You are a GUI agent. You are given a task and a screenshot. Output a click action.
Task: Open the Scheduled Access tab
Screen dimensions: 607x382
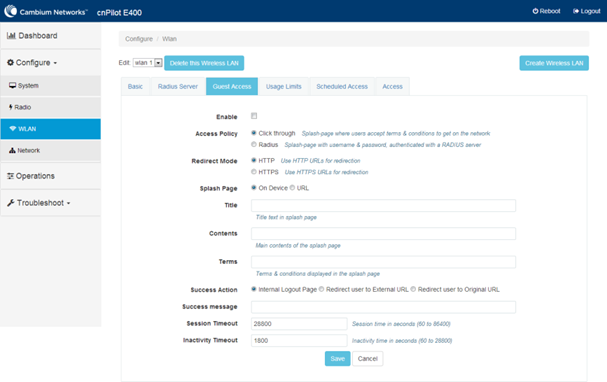click(342, 86)
